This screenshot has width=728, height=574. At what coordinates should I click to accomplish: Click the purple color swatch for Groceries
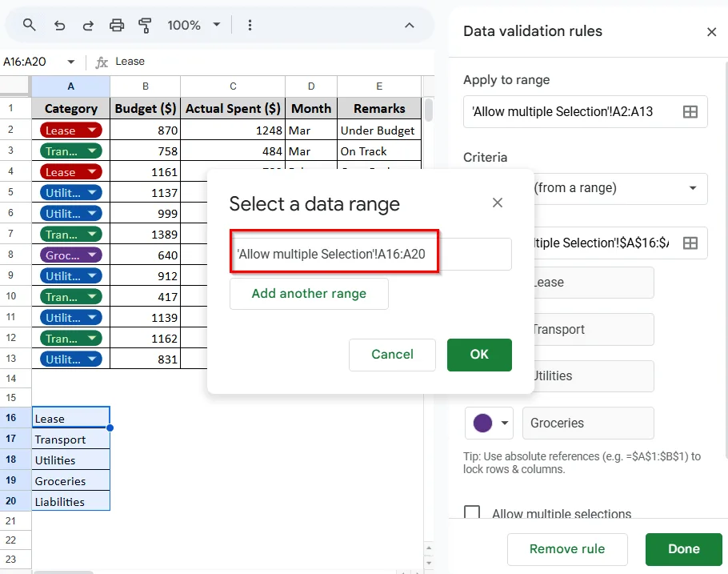[x=482, y=423]
